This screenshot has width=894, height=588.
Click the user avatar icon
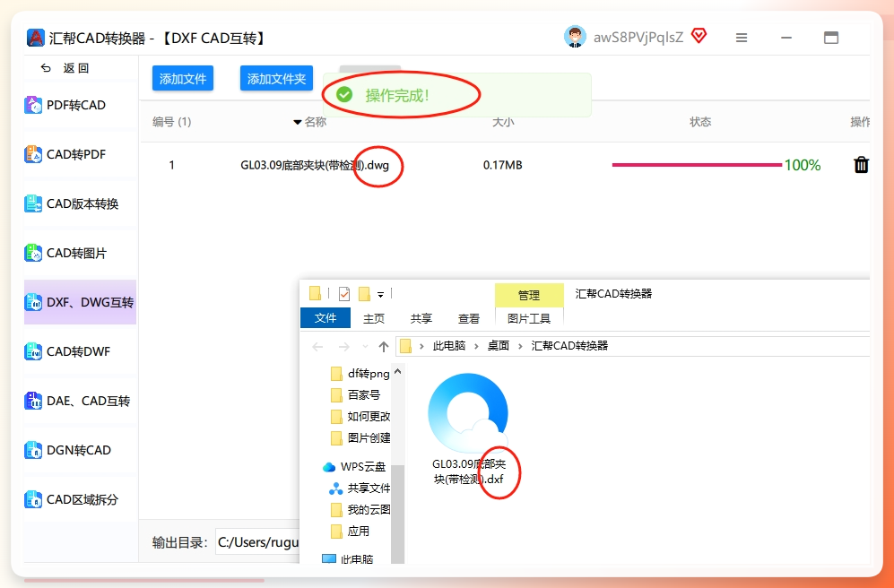(576, 37)
